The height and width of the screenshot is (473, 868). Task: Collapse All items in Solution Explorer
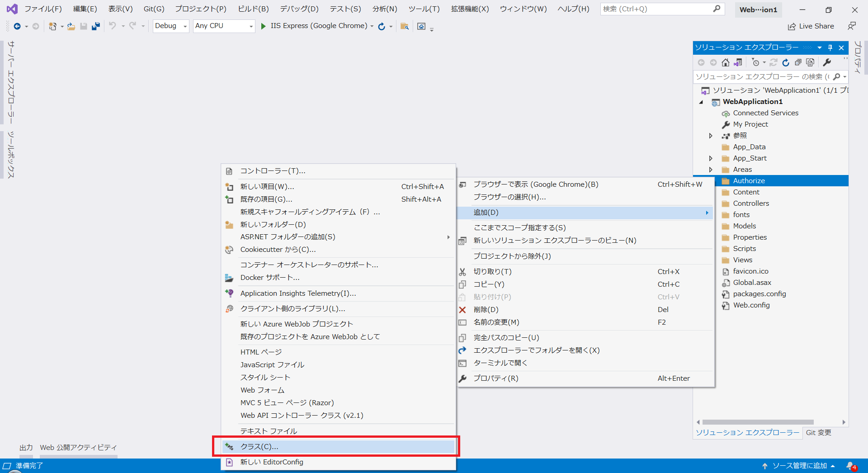pos(798,63)
